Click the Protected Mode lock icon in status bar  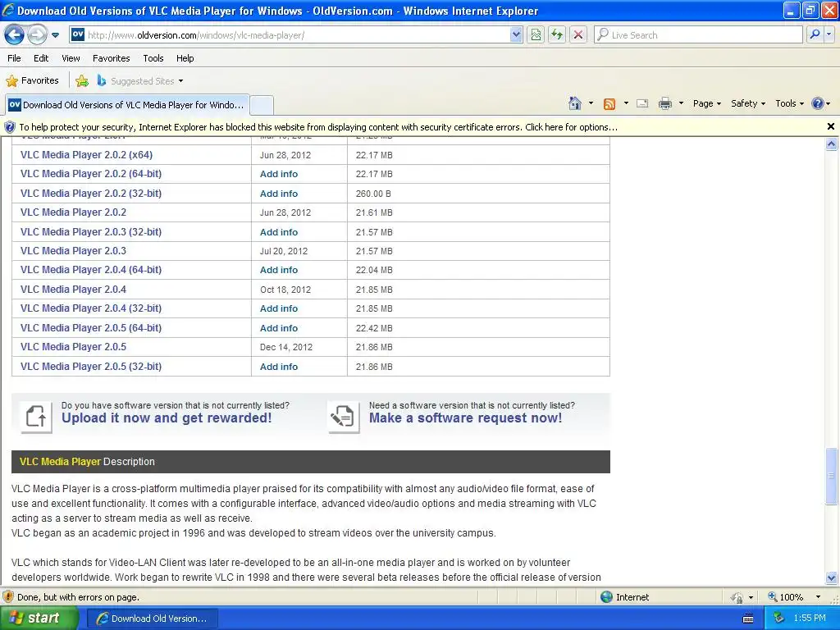pyautogui.click(x=737, y=597)
